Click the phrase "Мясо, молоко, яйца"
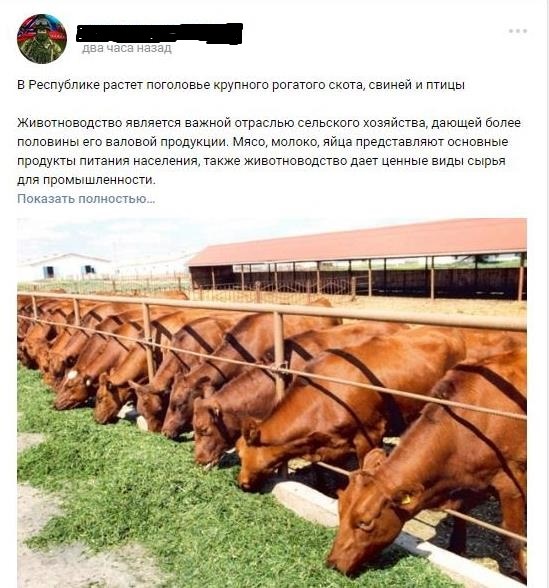Screen dimensions: 549x588 click(x=292, y=142)
